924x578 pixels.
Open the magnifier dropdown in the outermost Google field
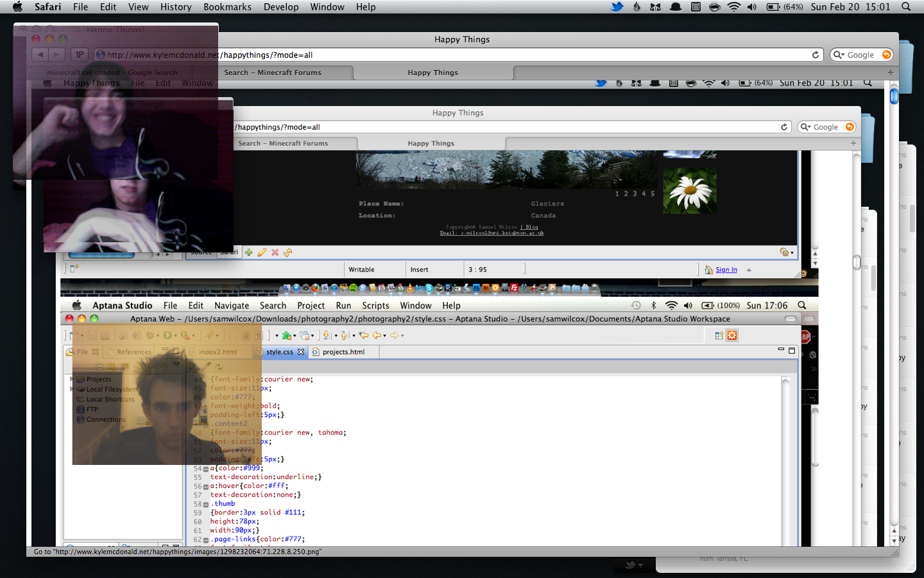[x=839, y=55]
